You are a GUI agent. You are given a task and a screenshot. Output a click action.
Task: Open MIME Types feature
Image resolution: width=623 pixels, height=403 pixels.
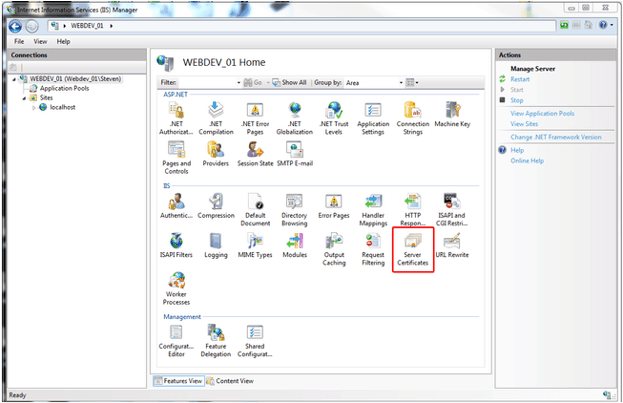coord(255,245)
